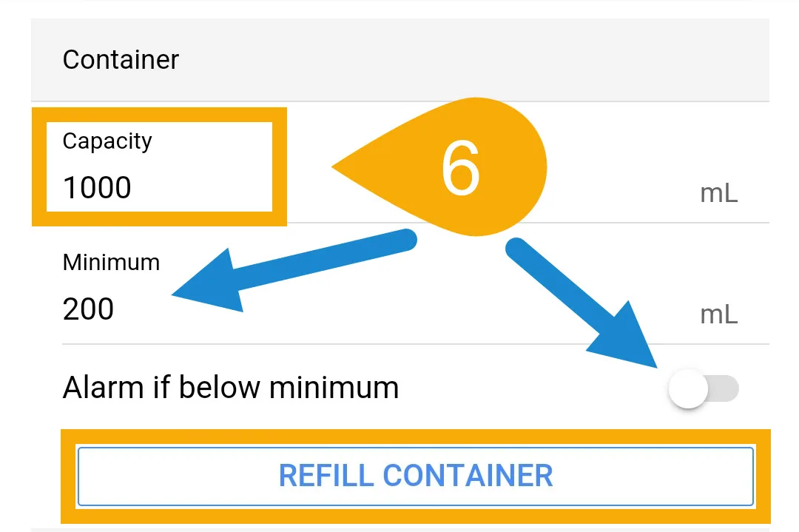This screenshot has width=799, height=532.
Task: Click the Alarm if below minimum label
Action: point(230,387)
